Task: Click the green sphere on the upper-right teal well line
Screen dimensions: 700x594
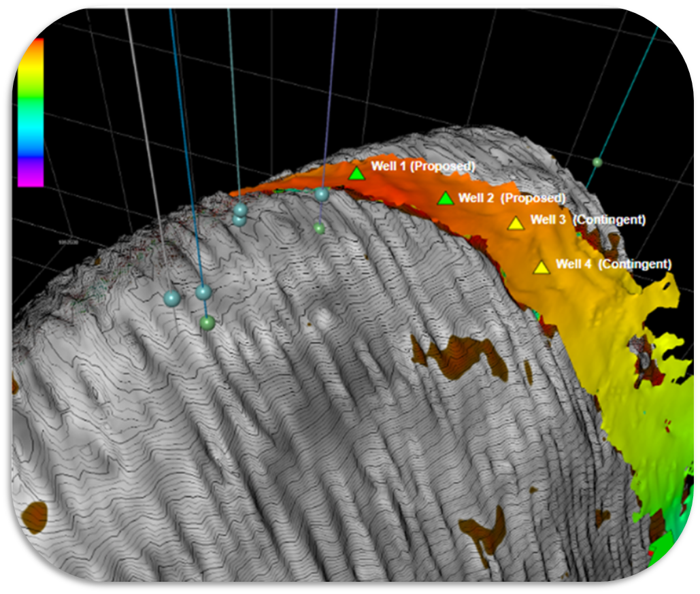Action: point(597,162)
